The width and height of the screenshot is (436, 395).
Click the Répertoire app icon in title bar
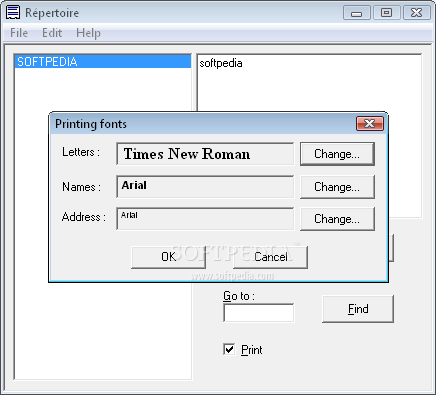(13, 13)
